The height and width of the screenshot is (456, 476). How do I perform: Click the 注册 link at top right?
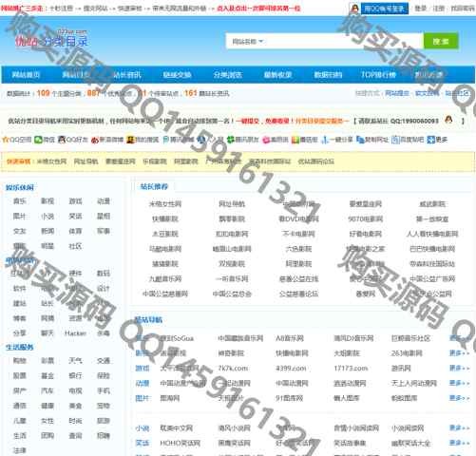tap(438, 9)
